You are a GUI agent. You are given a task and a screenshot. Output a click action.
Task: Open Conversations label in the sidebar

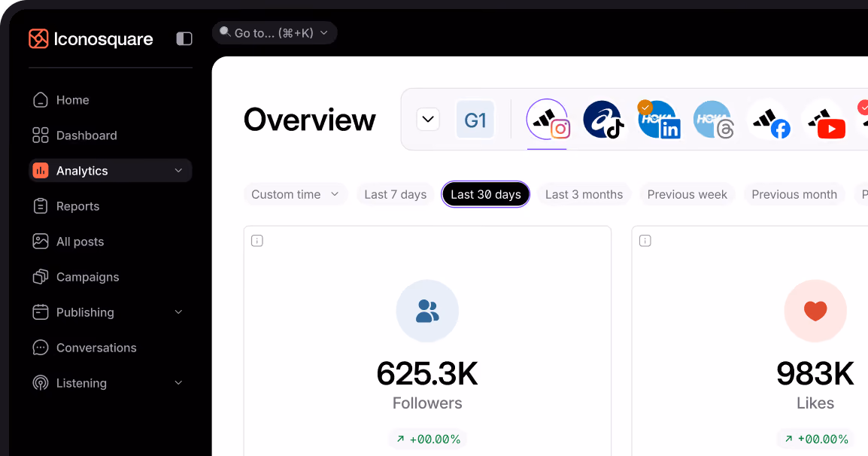(x=96, y=348)
